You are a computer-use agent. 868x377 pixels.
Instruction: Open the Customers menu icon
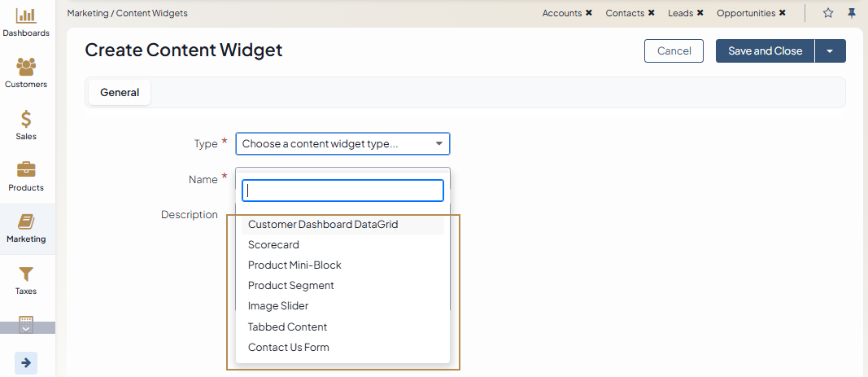point(26,67)
